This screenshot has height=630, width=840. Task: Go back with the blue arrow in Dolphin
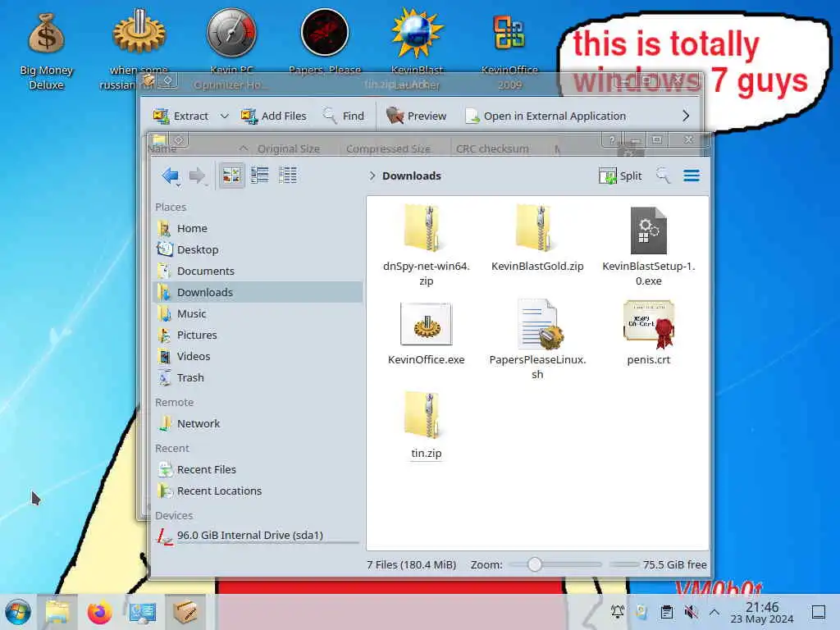coord(170,176)
